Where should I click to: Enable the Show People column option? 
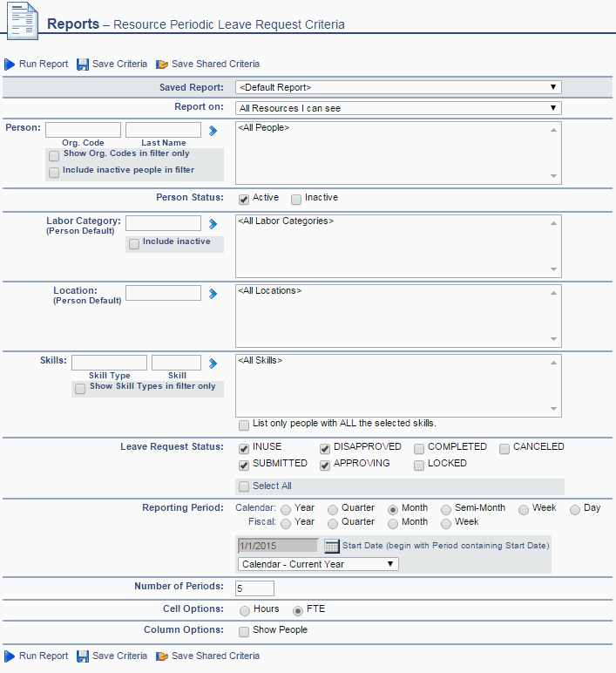pyautogui.click(x=244, y=632)
